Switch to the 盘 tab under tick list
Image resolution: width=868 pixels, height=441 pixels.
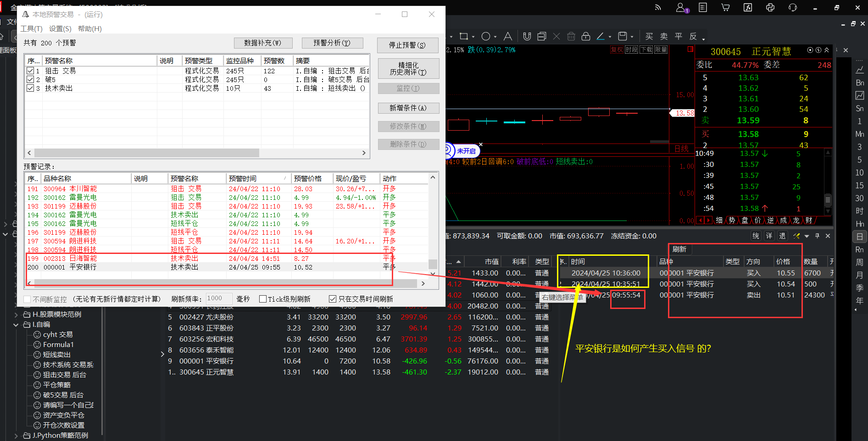745,220
